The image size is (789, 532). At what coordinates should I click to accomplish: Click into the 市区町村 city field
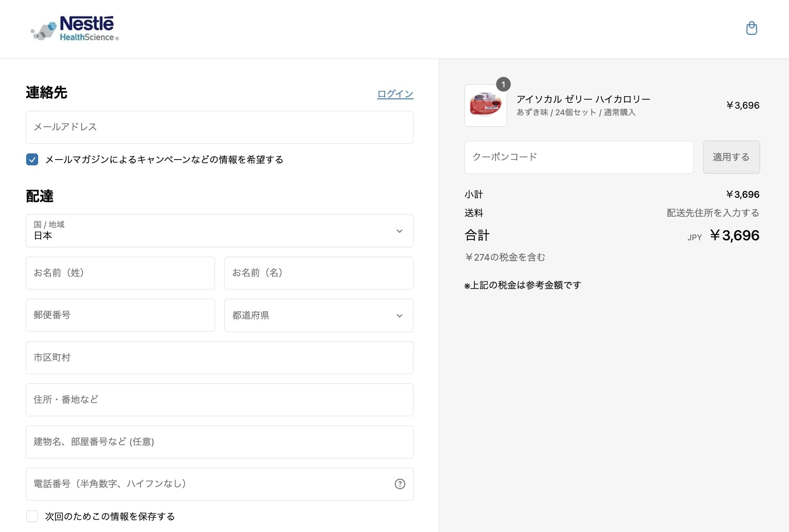coord(219,358)
